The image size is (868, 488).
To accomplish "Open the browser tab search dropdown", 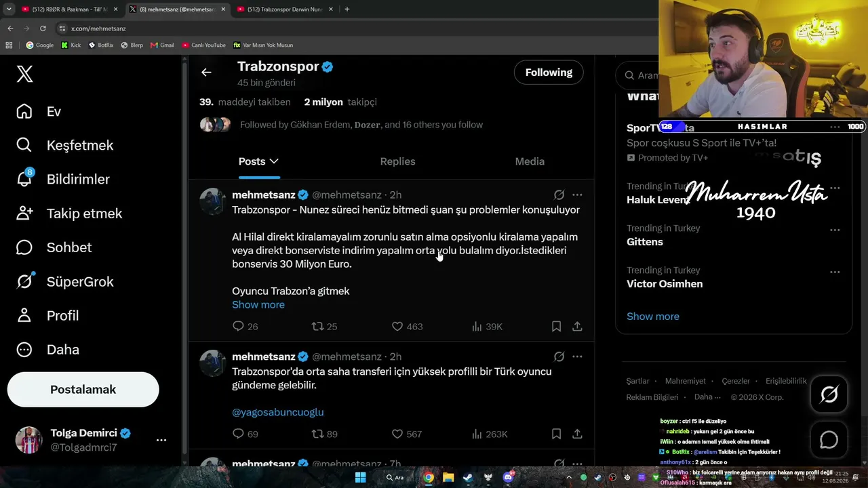I will point(9,9).
